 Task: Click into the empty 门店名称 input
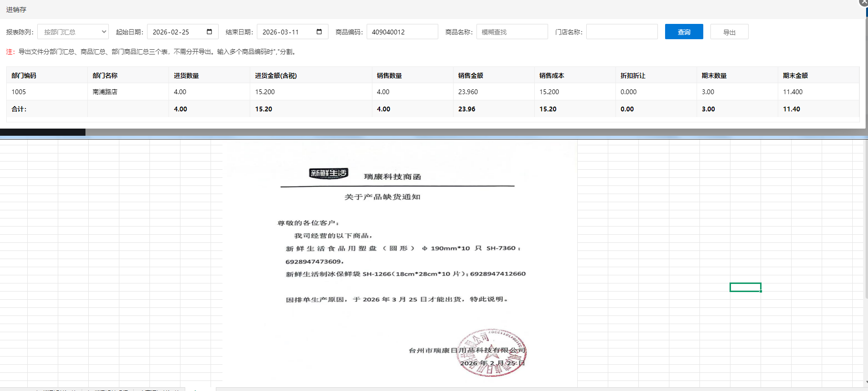pos(622,32)
